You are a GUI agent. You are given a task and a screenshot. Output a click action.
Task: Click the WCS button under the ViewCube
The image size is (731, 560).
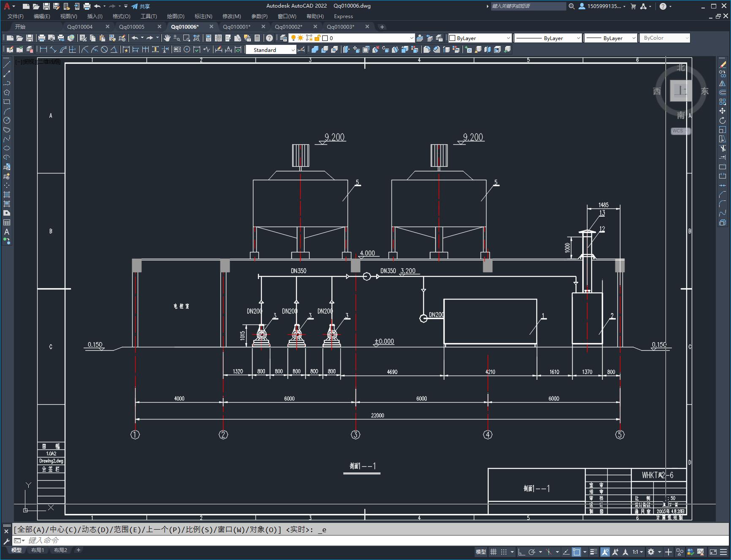pyautogui.click(x=680, y=131)
